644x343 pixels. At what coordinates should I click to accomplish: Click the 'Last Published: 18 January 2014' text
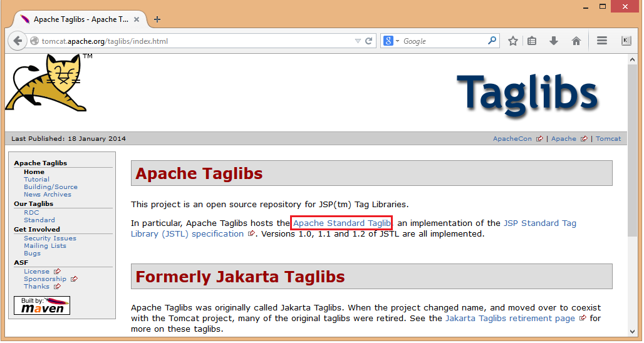click(68, 139)
